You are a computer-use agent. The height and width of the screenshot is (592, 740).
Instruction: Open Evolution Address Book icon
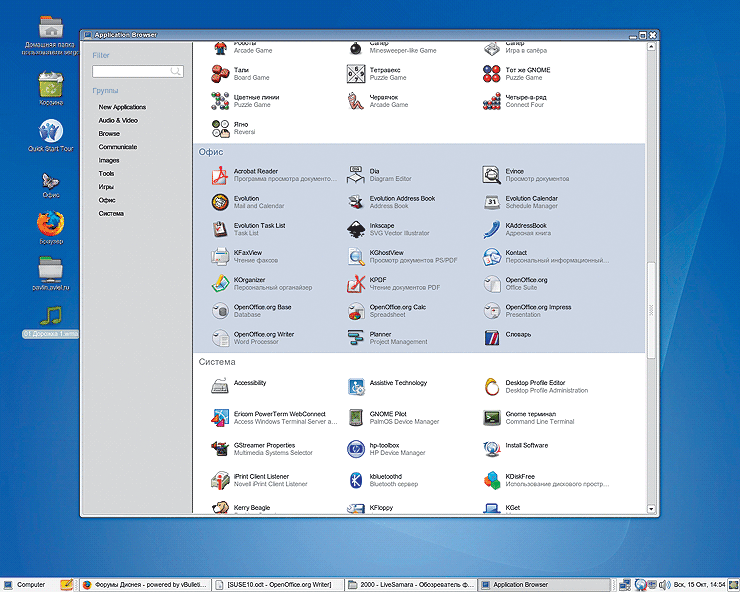click(x=355, y=202)
